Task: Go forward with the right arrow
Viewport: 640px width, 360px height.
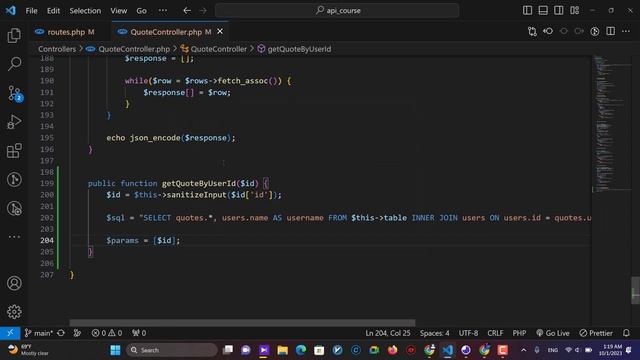Action: 203,11
